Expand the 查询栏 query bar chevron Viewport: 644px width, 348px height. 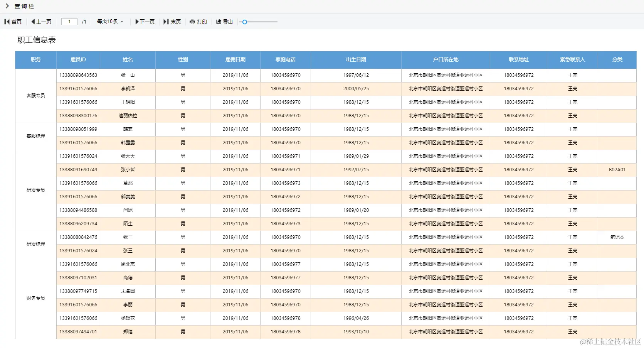pyautogui.click(x=7, y=6)
